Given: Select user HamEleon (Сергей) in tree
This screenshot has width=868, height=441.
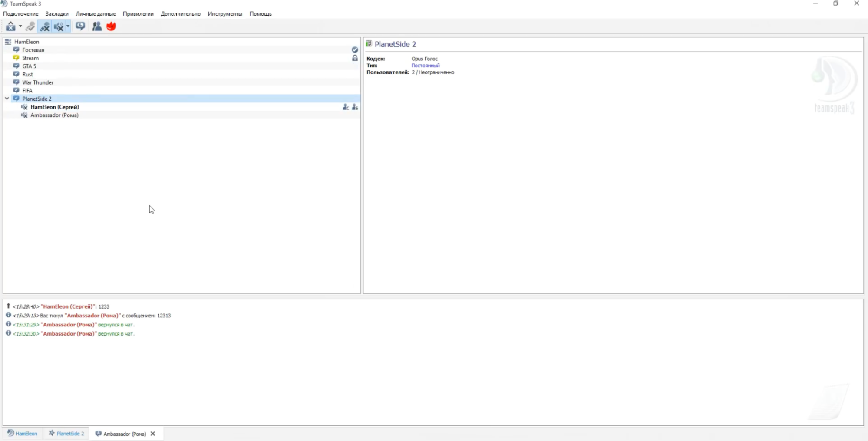Looking at the screenshot, I should [x=55, y=107].
